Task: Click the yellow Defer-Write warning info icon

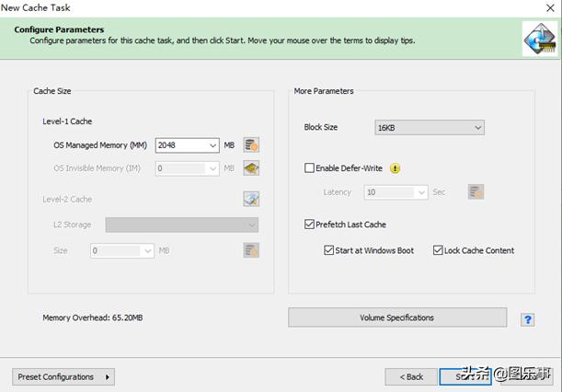Action: pos(396,168)
